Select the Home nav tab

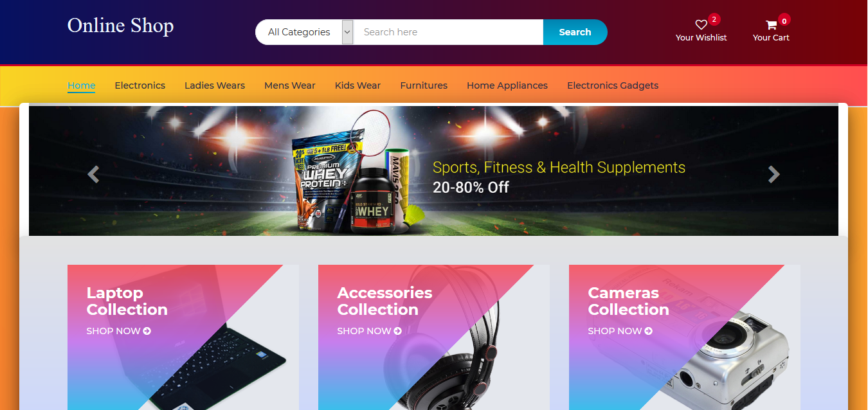pyautogui.click(x=82, y=85)
